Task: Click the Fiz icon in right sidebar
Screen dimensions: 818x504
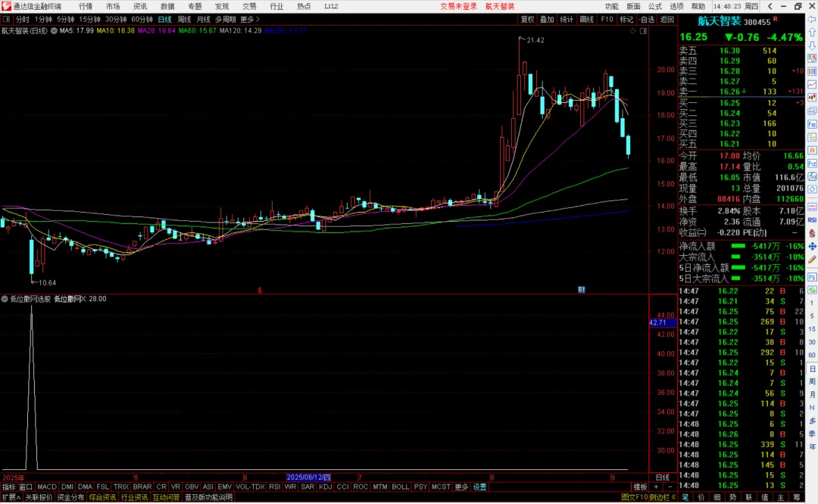Action: 812,163
